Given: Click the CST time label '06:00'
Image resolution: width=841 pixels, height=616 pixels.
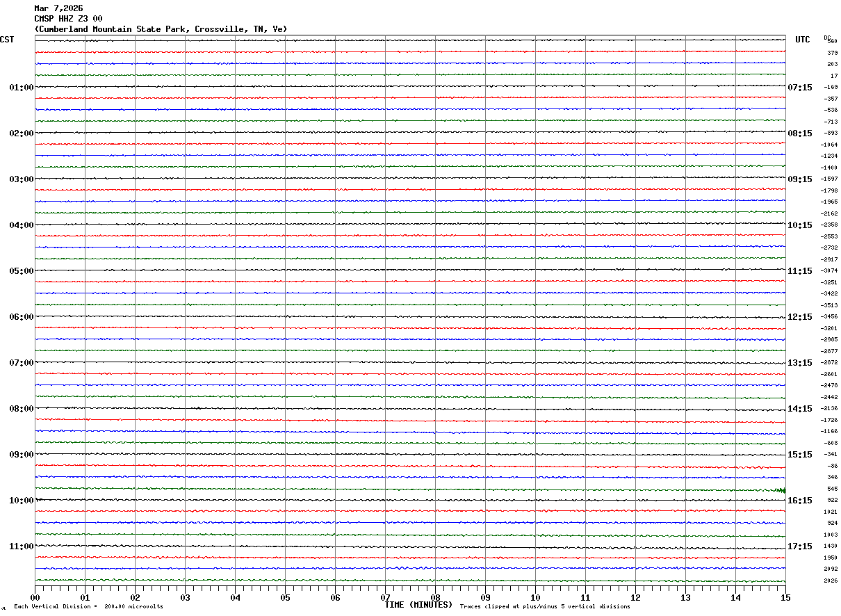Looking at the screenshot, I should click(21, 317).
